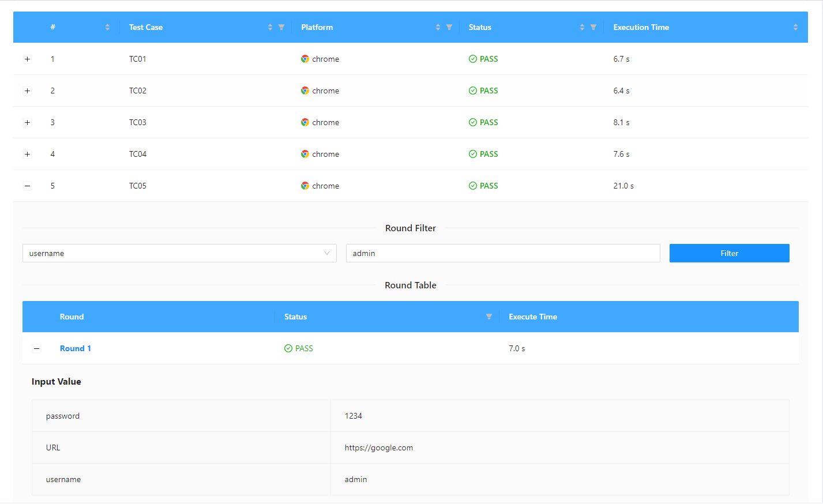Viewport: 823px width, 504px height.
Task: Click the PASS check icon for TC05
Action: coord(473,186)
